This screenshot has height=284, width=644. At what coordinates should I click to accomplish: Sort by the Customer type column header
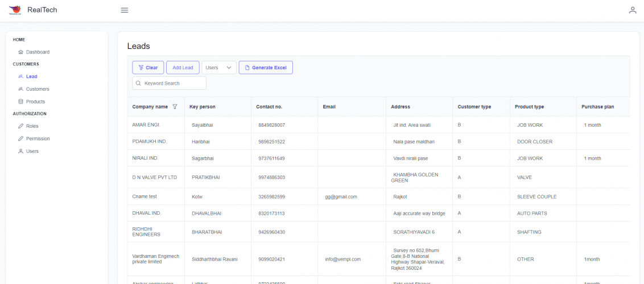[x=474, y=107]
